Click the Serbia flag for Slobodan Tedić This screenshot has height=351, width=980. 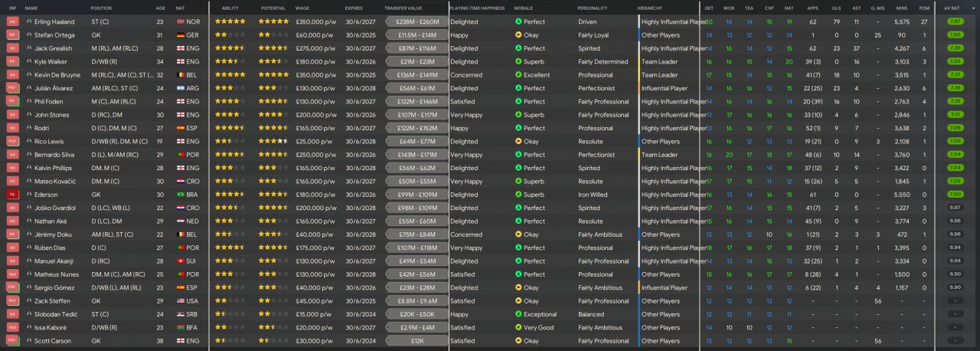pos(181,314)
